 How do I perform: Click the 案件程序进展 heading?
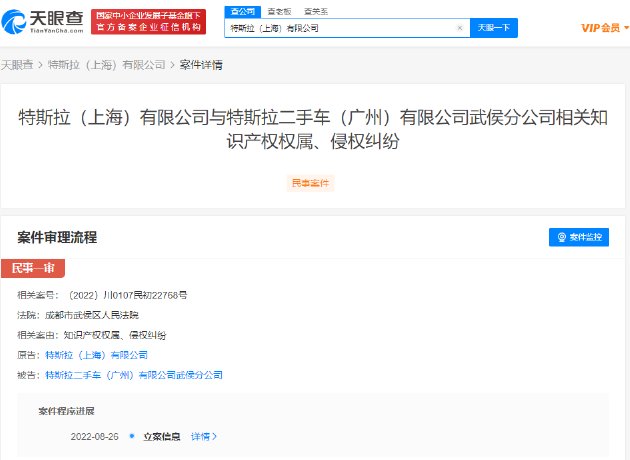[66, 411]
